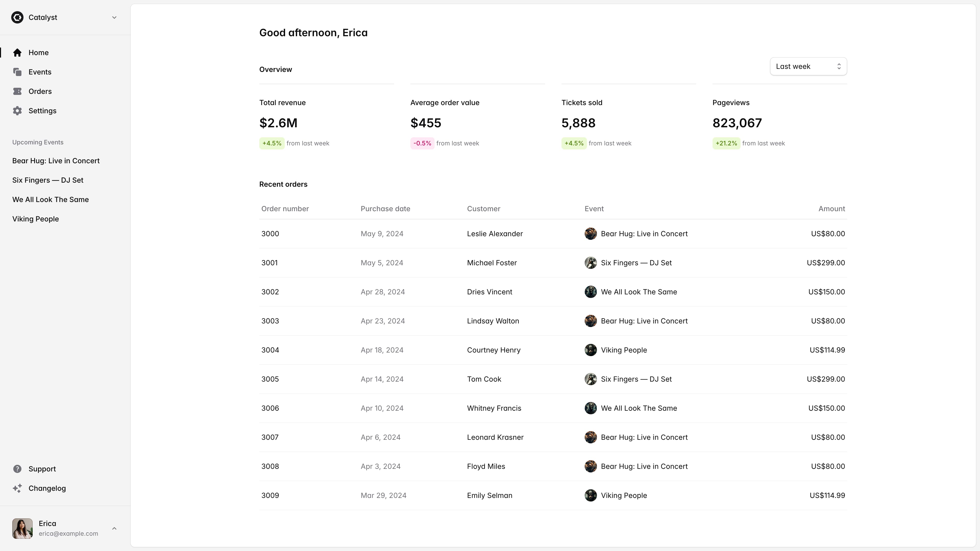Click Bear Hug avatar in order 3000

coord(591,233)
